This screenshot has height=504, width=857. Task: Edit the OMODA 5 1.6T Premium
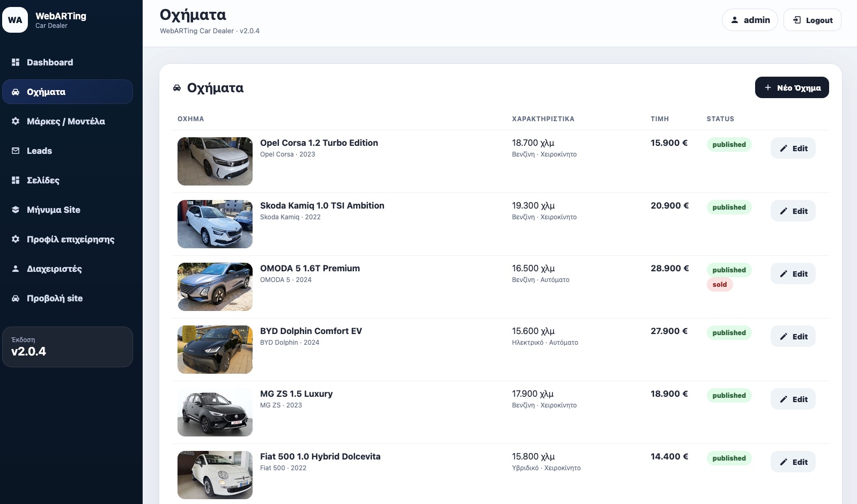pos(793,274)
